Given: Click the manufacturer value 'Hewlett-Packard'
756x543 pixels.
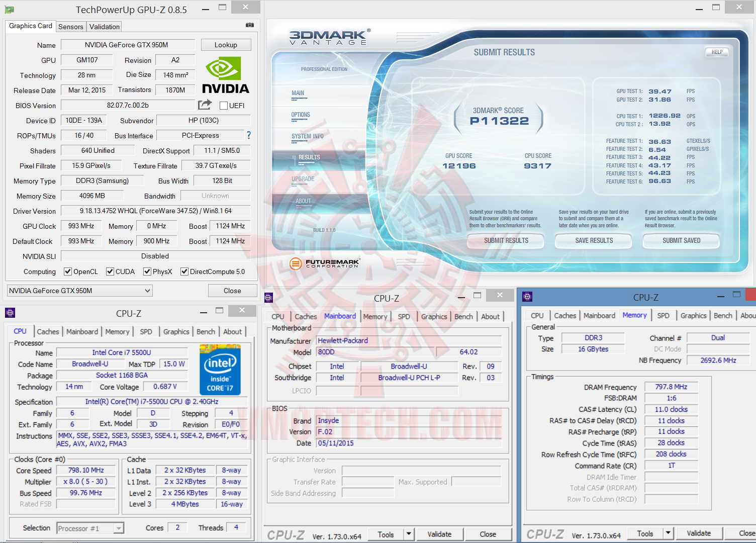Looking at the screenshot, I should pyautogui.click(x=409, y=340).
